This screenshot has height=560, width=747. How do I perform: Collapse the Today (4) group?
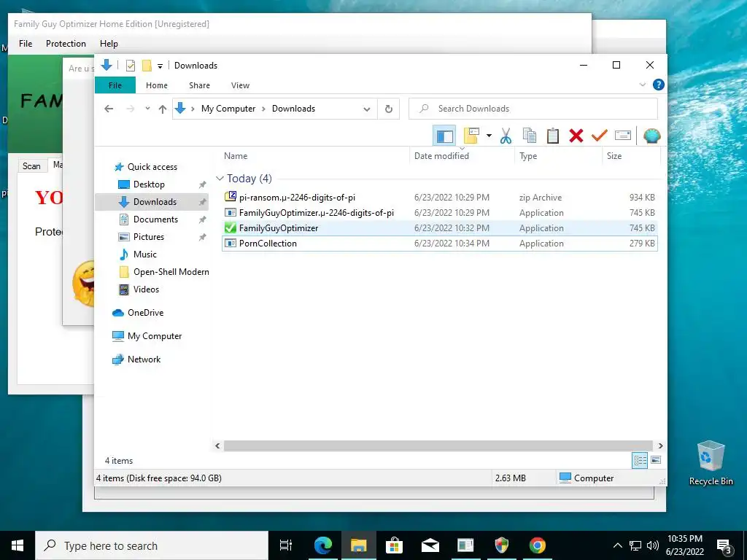(220, 179)
